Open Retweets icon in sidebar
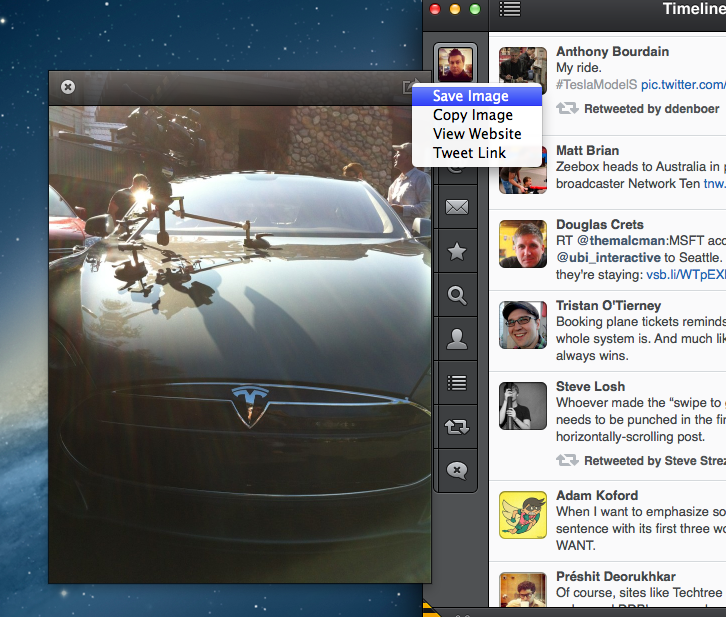Viewport: 726px width, 617px height. pos(457,427)
